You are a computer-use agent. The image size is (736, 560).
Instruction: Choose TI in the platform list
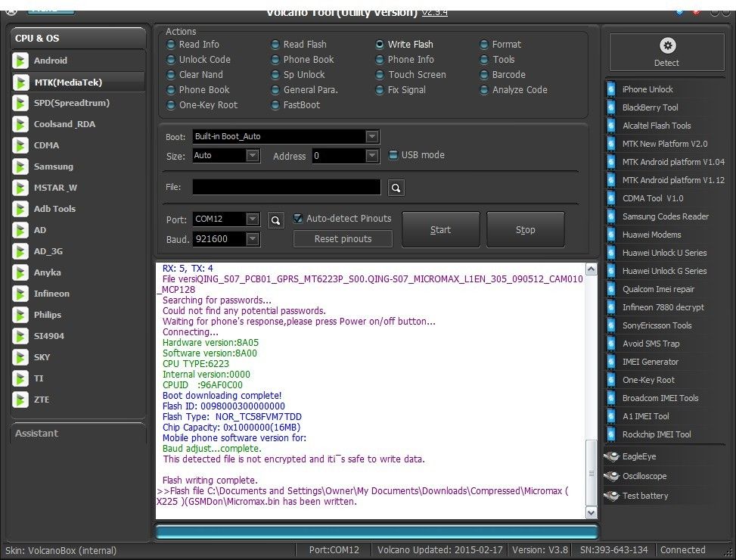pos(39,378)
